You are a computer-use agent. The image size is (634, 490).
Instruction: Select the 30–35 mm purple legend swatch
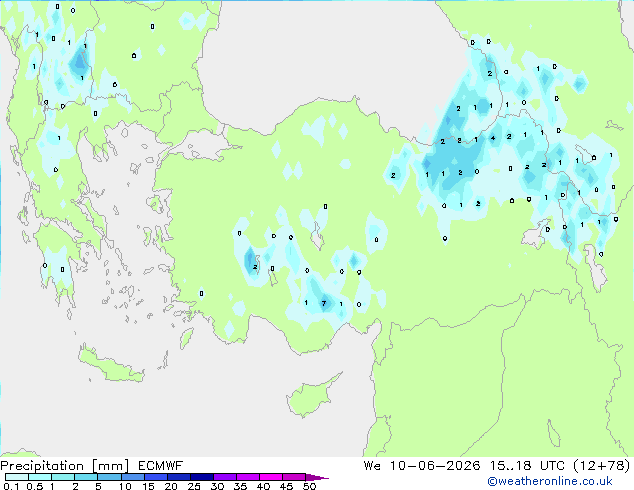pos(224,477)
